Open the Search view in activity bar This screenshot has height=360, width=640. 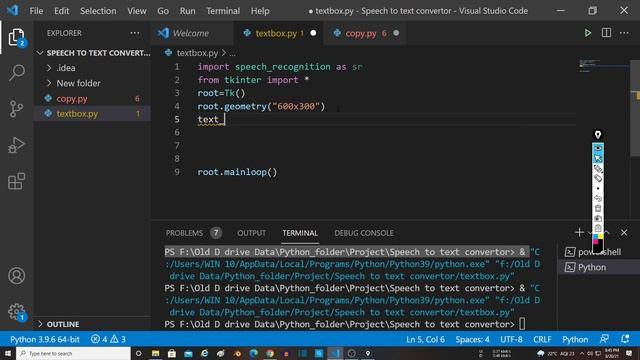16,73
